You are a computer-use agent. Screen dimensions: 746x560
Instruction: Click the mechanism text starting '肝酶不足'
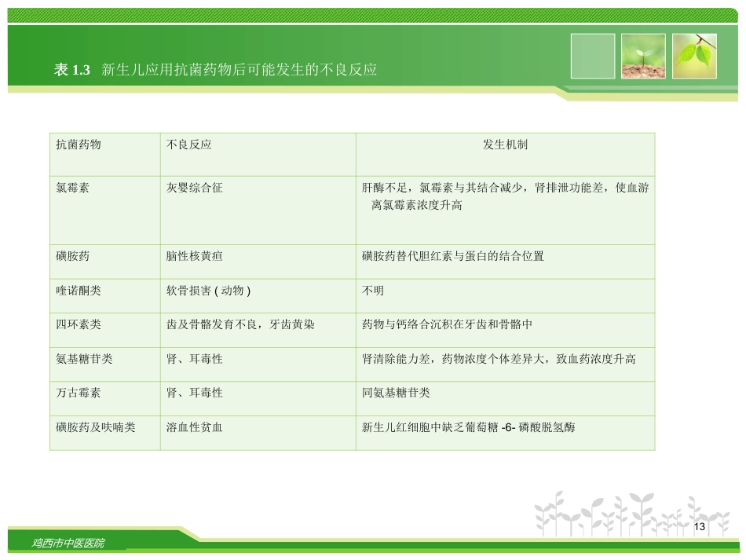click(505, 196)
